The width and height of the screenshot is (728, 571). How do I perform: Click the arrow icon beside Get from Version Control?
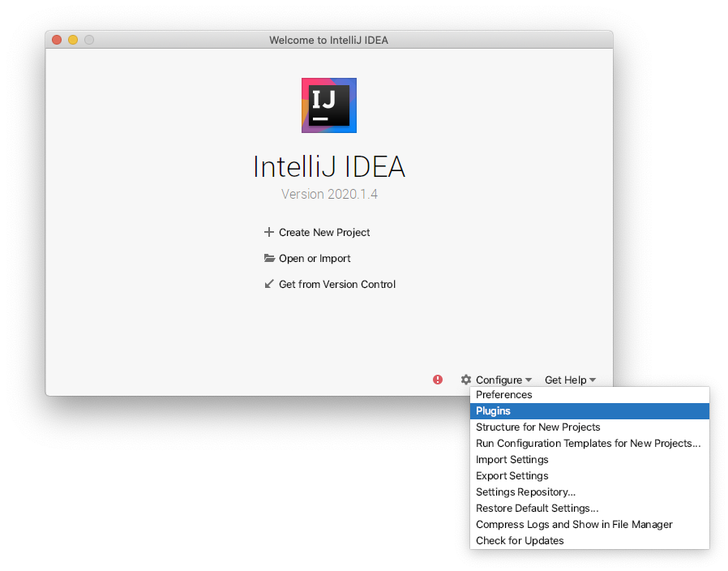269,284
